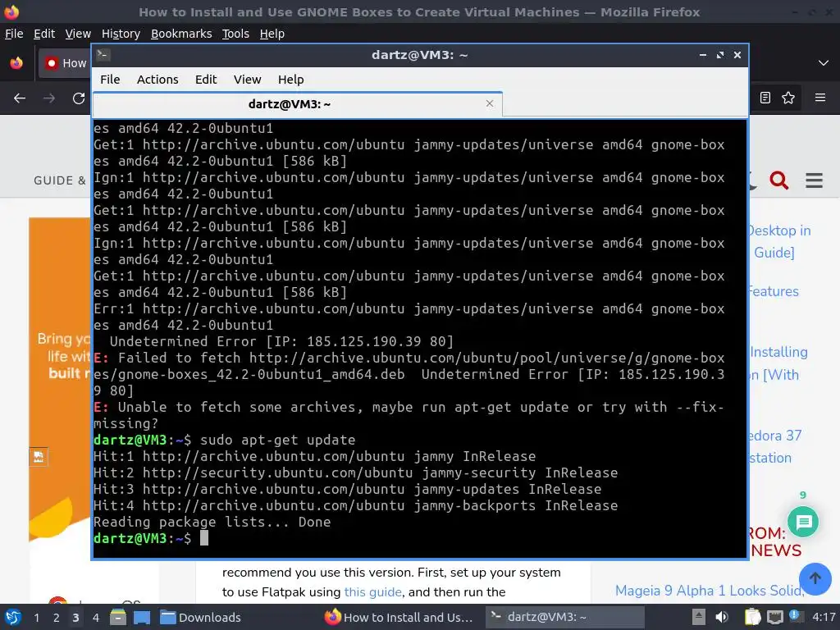Switch to desktop workspace 3
This screenshot has width=840, height=630.
[x=75, y=618]
